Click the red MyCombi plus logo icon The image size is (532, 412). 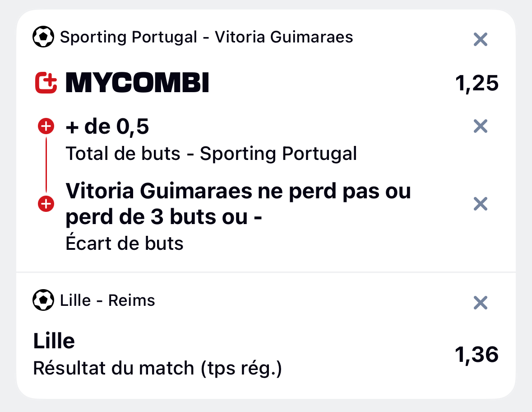pos(46,83)
